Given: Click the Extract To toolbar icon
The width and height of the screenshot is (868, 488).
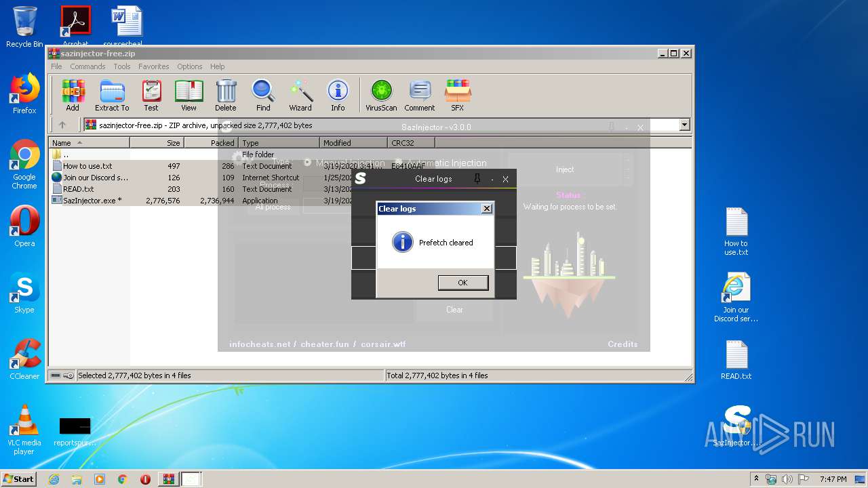Looking at the screenshot, I should click(x=112, y=95).
